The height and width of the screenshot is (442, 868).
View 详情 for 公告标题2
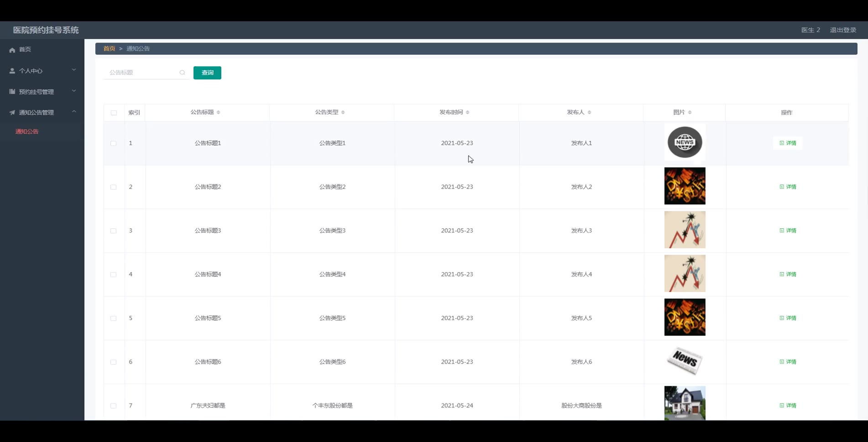(x=788, y=187)
